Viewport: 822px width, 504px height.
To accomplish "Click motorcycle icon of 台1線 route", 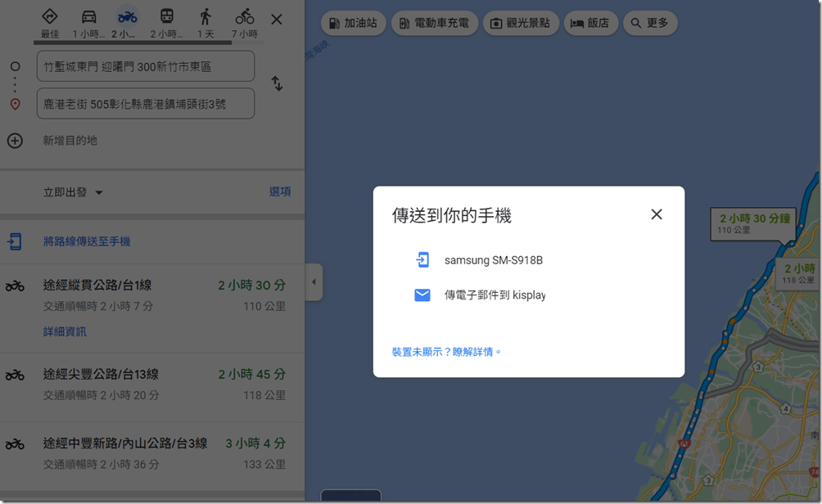I will [15, 286].
